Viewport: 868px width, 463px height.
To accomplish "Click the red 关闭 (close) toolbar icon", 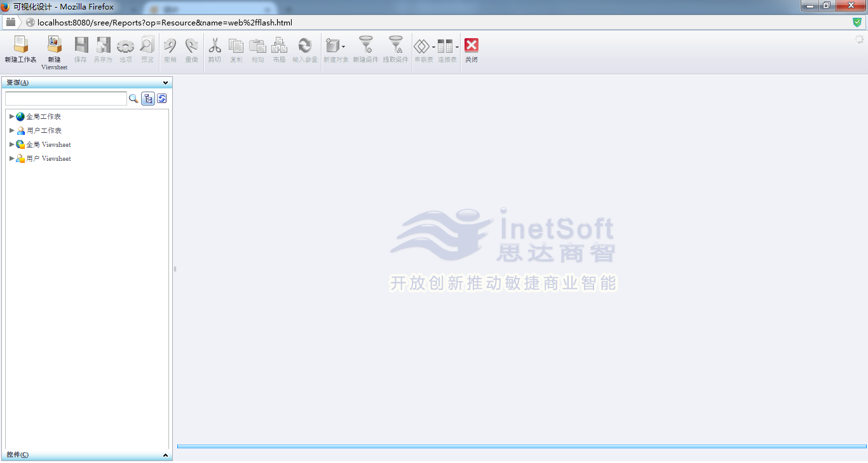I will pos(471,45).
